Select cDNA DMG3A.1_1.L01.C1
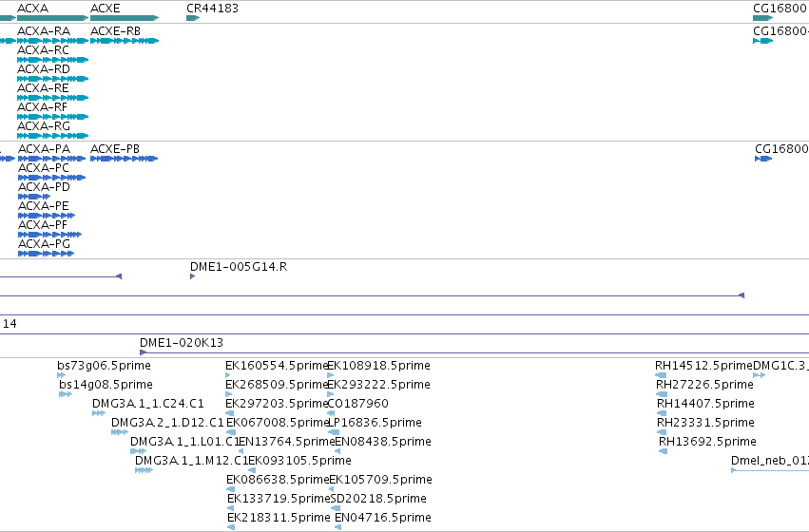This screenshot has height=532, width=809. point(138,451)
